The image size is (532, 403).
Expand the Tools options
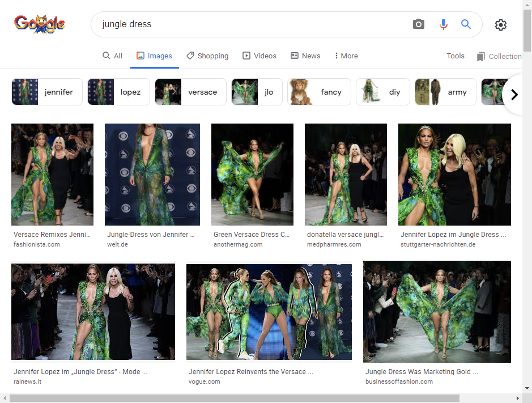point(455,56)
